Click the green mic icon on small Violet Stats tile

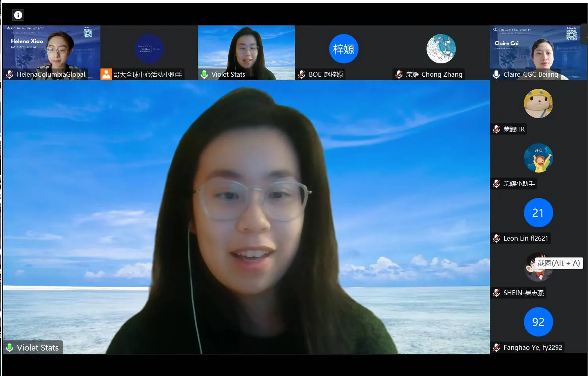[204, 74]
